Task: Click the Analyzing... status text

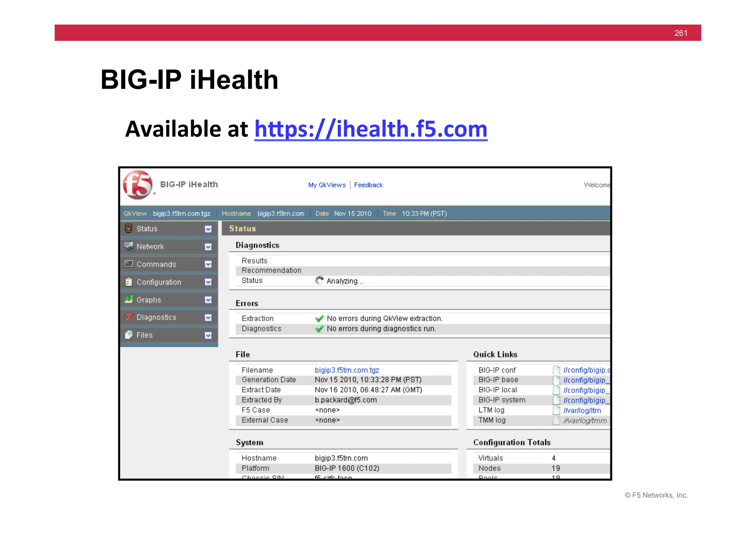Action: pos(345,281)
